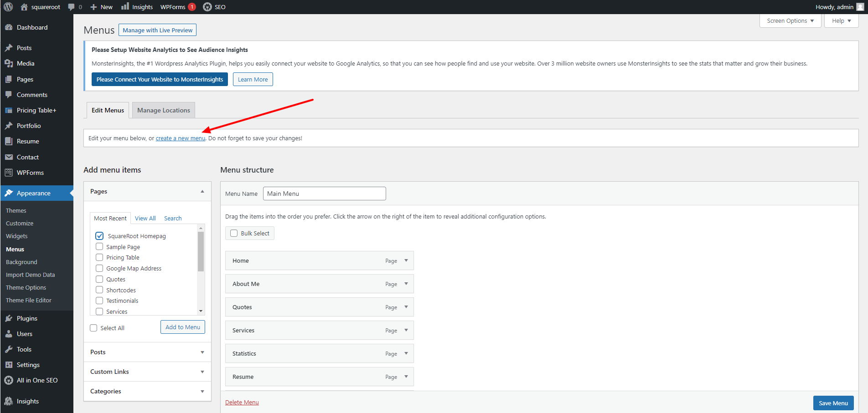Click the create a new menu link
Screen dimensions: 868x413
click(181, 138)
